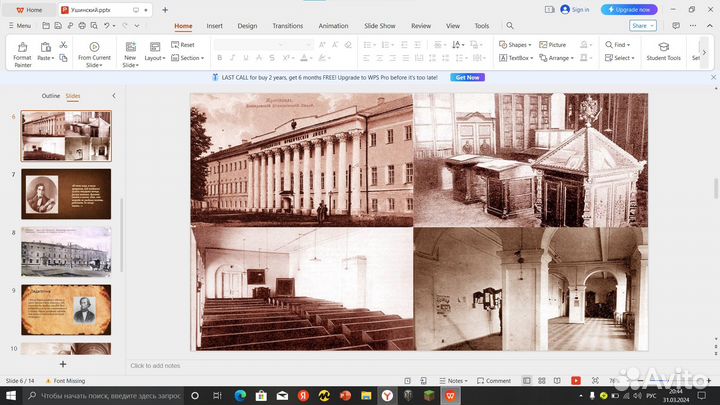This screenshot has height=405, width=720.
Task: Click Sign in
Action: coord(575,10)
